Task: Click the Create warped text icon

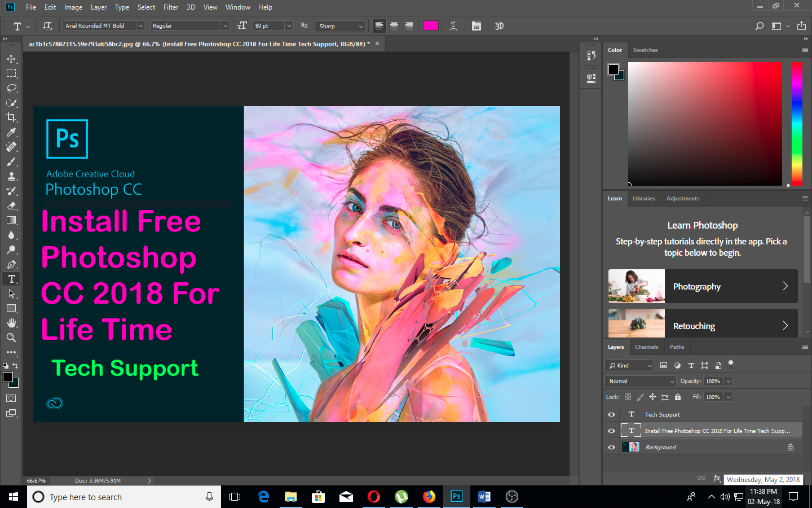Action: pos(453,26)
